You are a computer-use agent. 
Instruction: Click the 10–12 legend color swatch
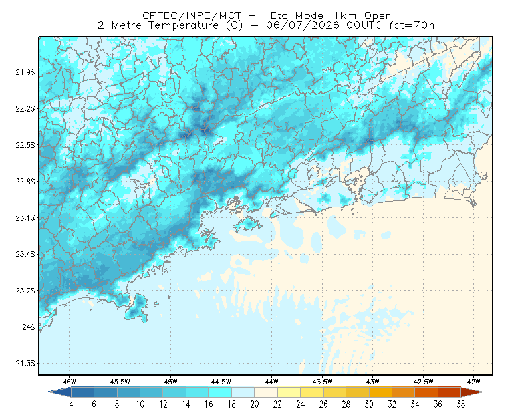(152, 392)
